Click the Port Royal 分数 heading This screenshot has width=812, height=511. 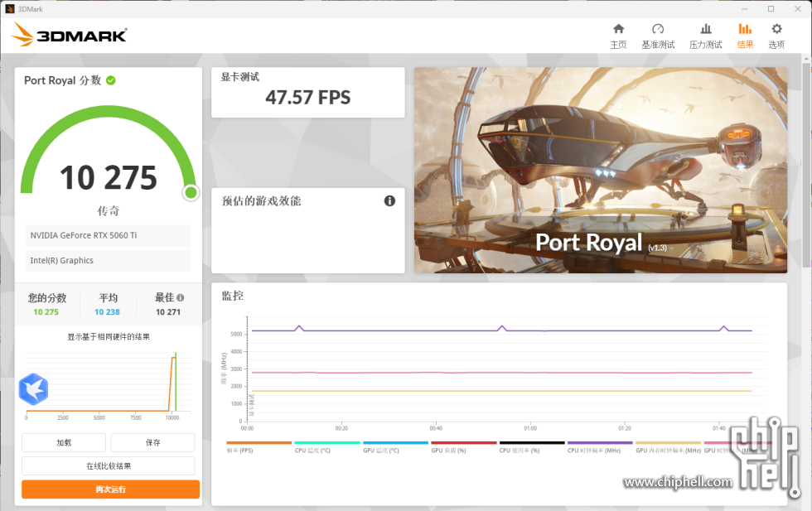click(63, 80)
